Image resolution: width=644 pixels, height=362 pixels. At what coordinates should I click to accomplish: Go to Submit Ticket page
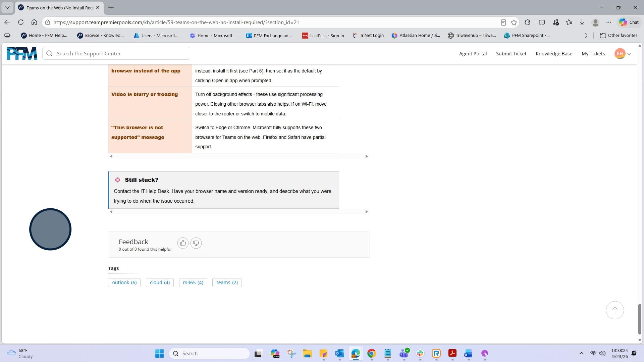point(511,54)
